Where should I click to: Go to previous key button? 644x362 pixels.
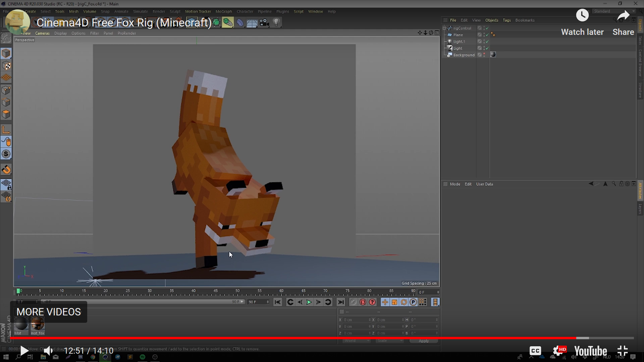coord(290,302)
